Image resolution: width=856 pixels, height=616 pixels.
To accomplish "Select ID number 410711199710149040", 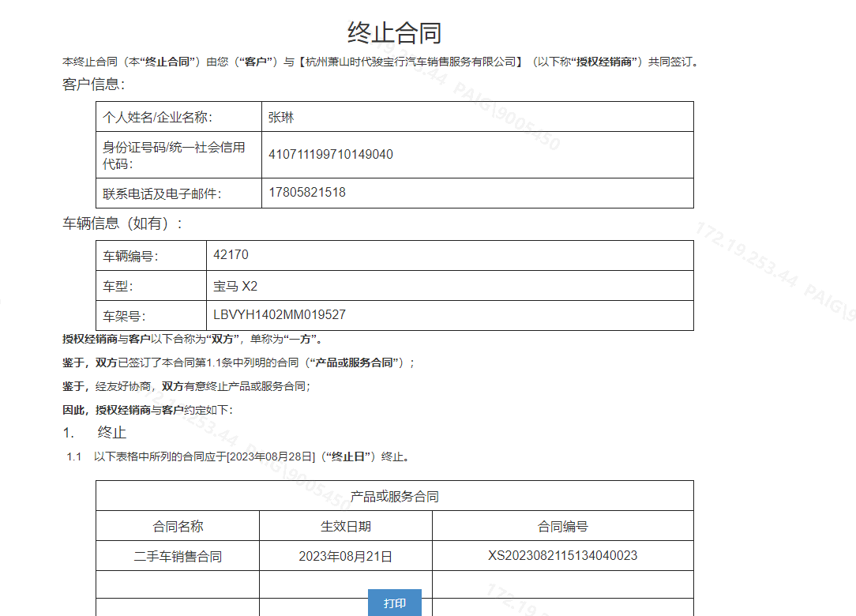I will [331, 155].
